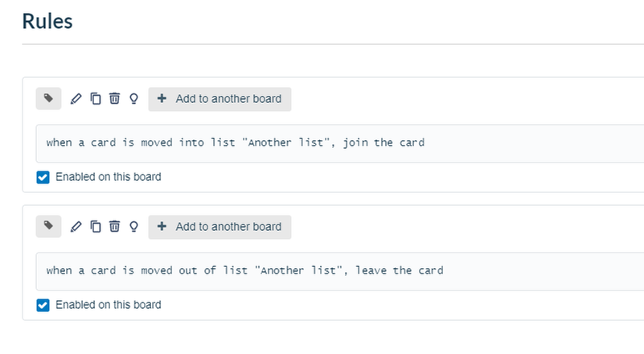Screen dimensions: 644x354
Task: Click the lightbulb icon on the leave-card rule
Action: [134, 227]
